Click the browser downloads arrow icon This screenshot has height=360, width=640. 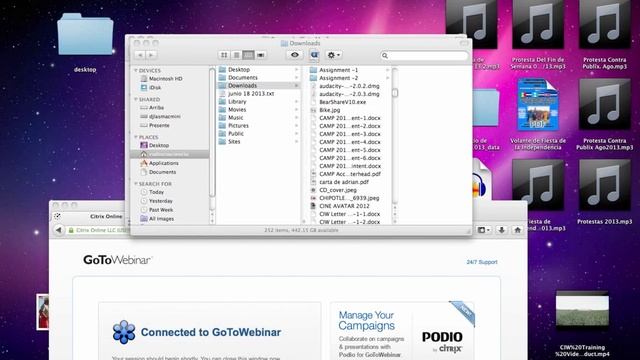click(502, 230)
